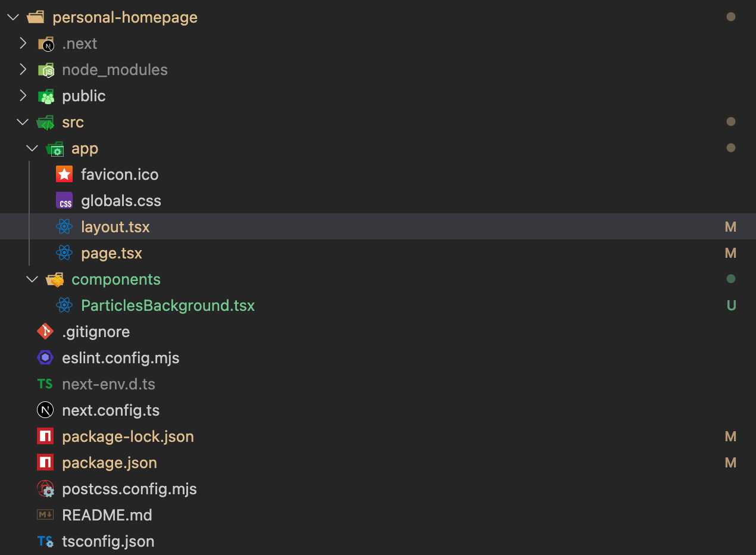
Task: Click the React icon beside ParticlesBackground.tsx
Action: click(x=64, y=305)
